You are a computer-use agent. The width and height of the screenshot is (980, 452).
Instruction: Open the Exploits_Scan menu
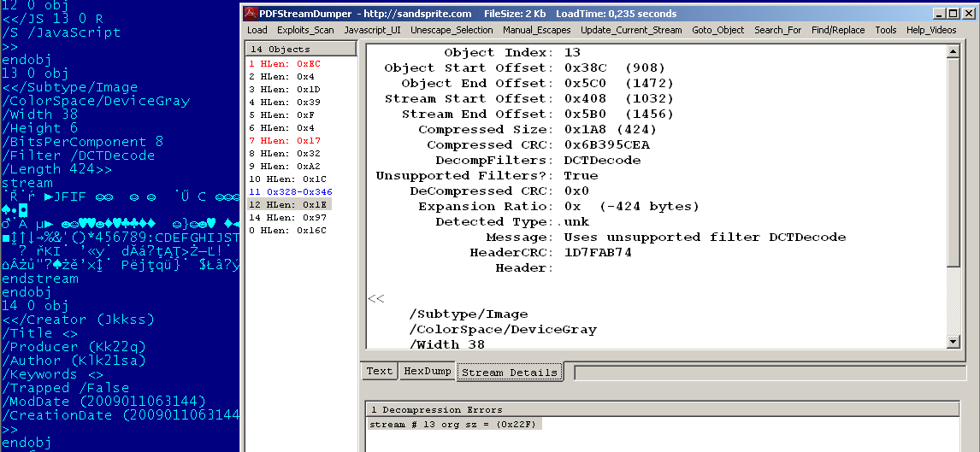[x=305, y=30]
